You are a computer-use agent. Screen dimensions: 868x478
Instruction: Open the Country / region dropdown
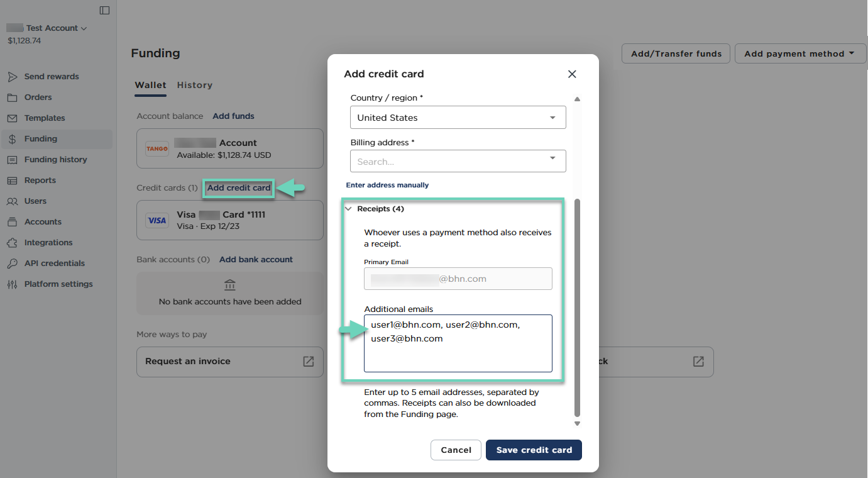click(458, 118)
